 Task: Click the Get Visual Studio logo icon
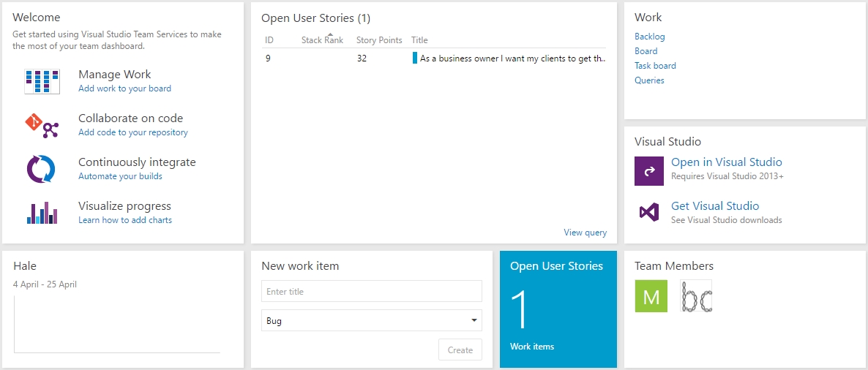[x=648, y=213]
